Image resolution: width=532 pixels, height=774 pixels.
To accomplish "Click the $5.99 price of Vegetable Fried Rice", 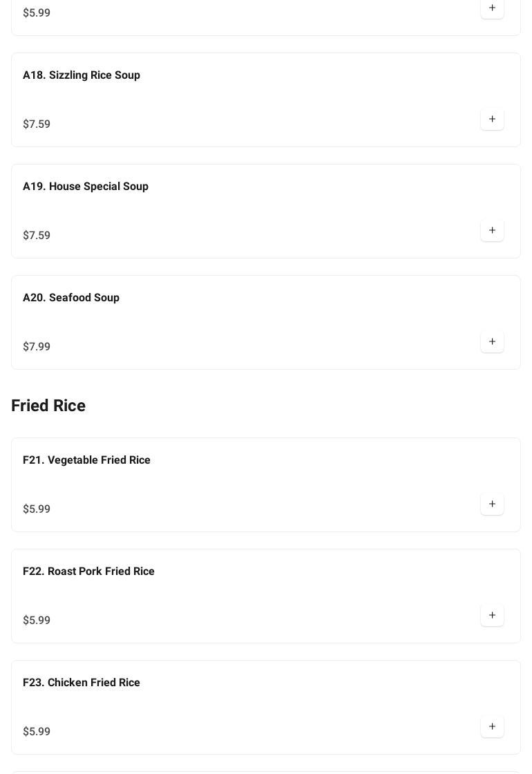I will coord(37,509).
